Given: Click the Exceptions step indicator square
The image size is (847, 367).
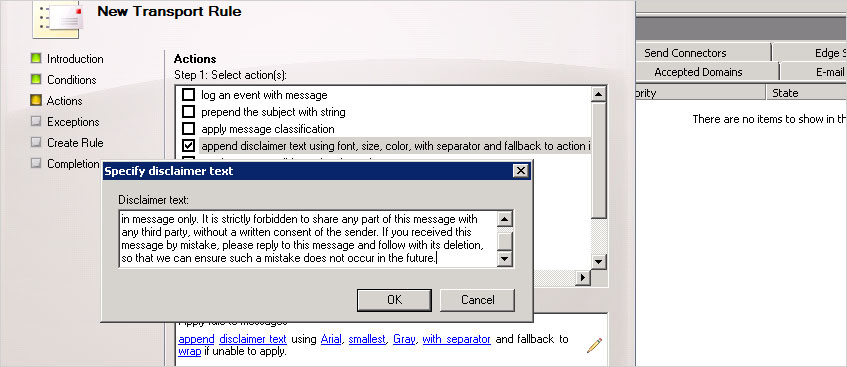Looking at the screenshot, I should pyautogui.click(x=36, y=122).
